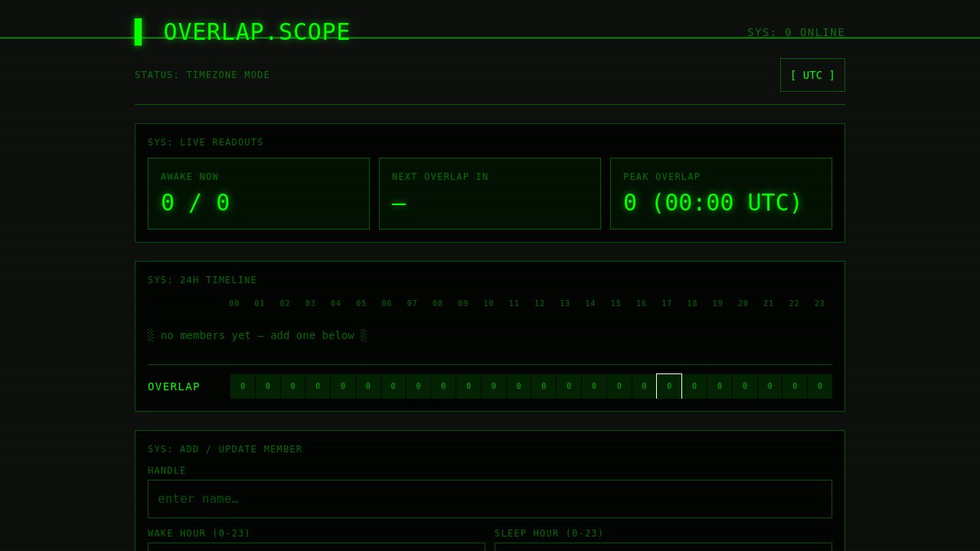
Task: Click the timeline hour label 19
Action: click(718, 304)
